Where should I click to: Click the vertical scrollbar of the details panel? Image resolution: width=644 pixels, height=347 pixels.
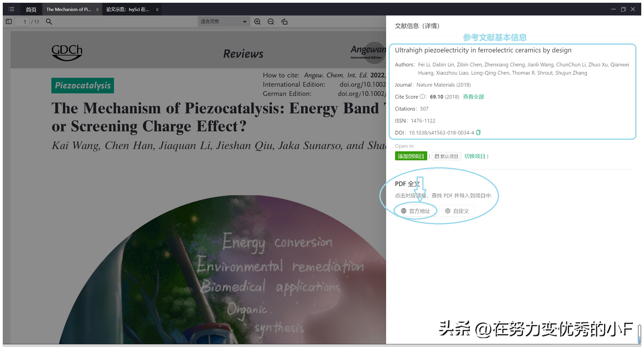pyautogui.click(x=639, y=334)
